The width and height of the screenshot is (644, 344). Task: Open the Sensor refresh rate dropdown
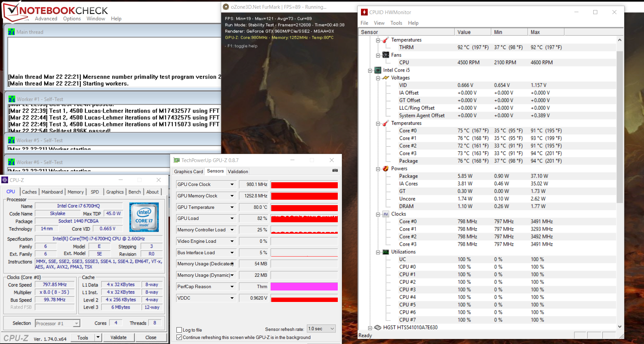click(332, 329)
